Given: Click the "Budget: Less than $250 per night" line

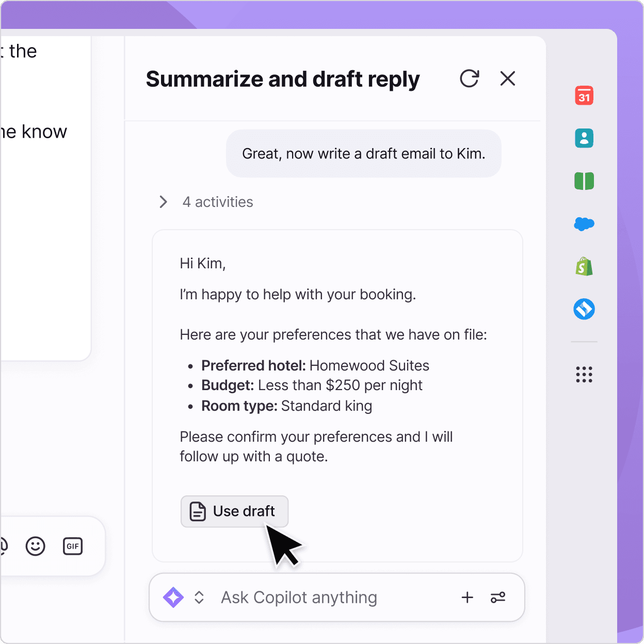Looking at the screenshot, I should 312,385.
